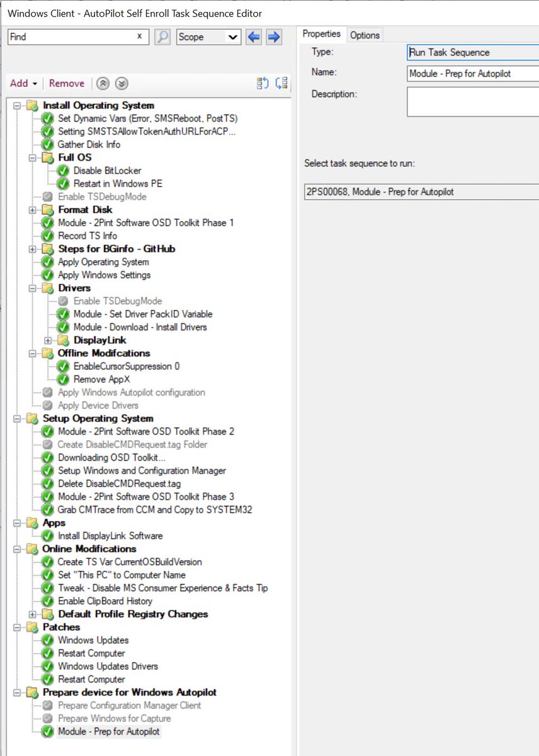Click green check icon of Disable BitLocker
This screenshot has height=756, width=539.
63,171
